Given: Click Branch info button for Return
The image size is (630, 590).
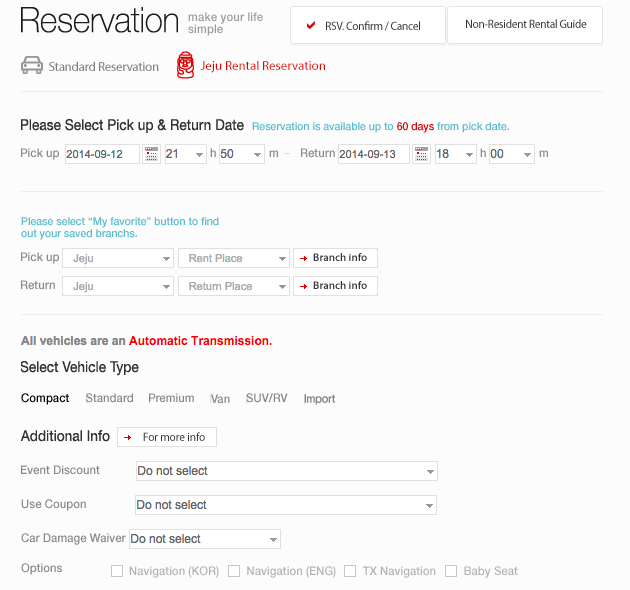Looking at the screenshot, I should tap(335, 286).
